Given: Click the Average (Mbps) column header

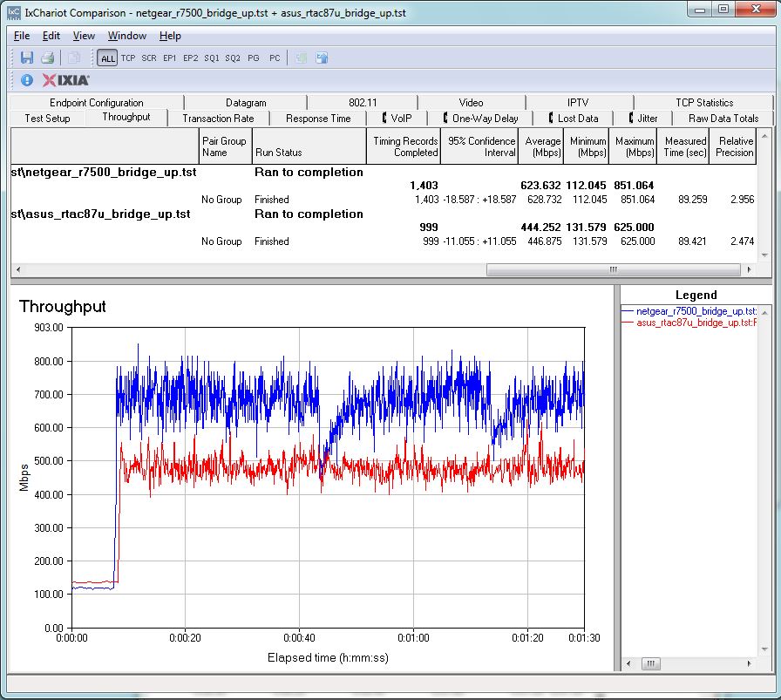Looking at the screenshot, I should click(x=541, y=146).
